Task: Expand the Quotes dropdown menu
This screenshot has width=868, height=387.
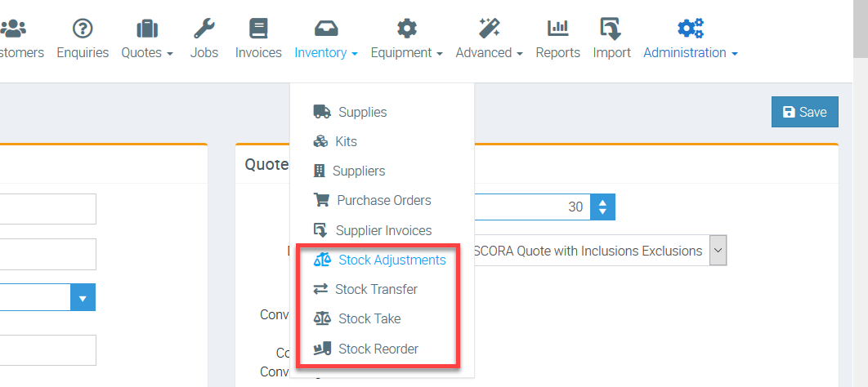Action: pyautogui.click(x=147, y=53)
